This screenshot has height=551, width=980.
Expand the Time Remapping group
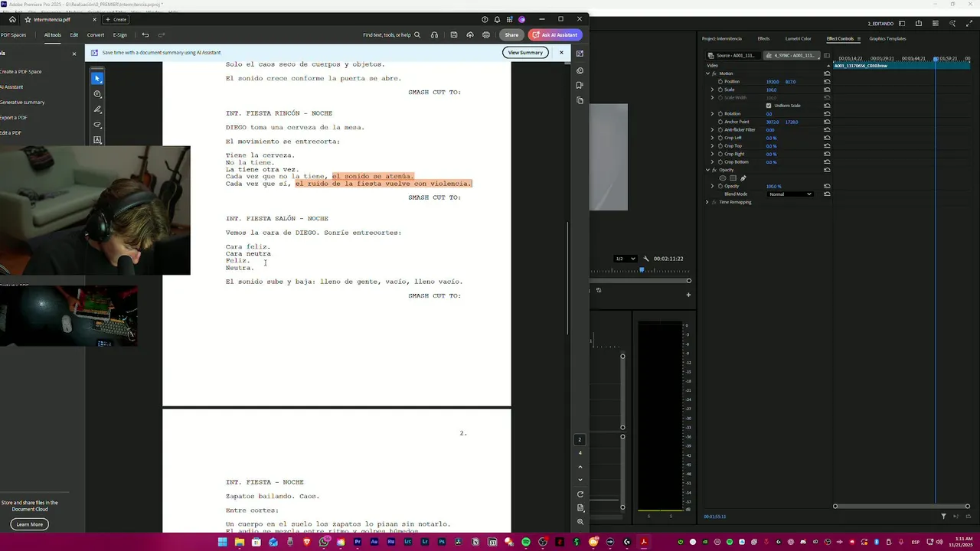[x=707, y=202]
